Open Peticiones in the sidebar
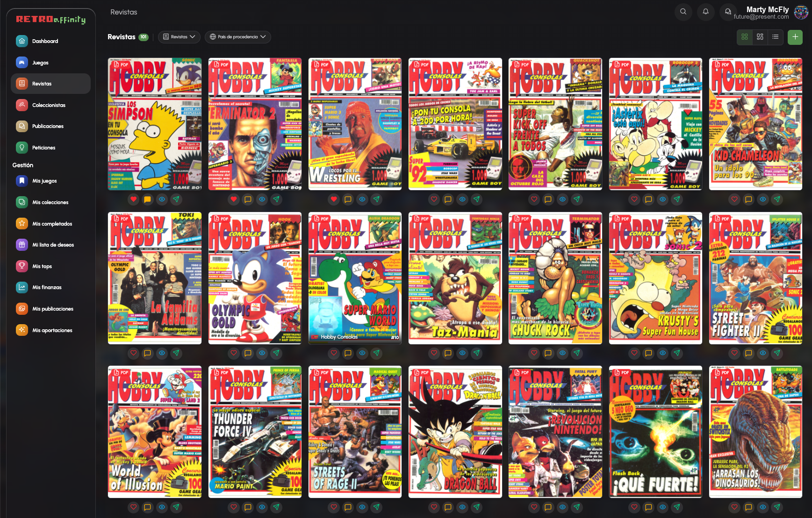The width and height of the screenshot is (812, 518). click(50, 148)
